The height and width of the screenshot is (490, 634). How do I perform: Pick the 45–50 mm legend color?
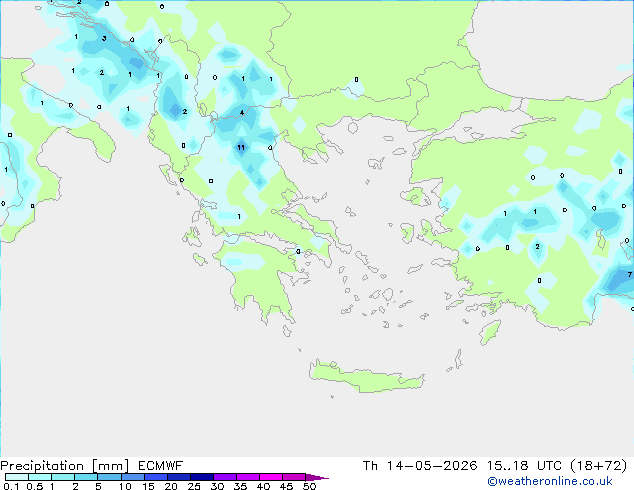point(294,477)
